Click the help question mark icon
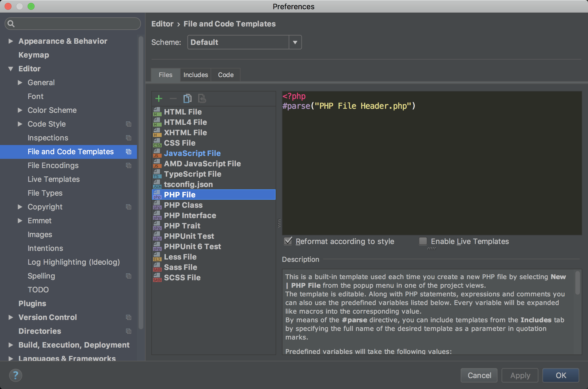The image size is (588, 389). pyautogui.click(x=16, y=375)
